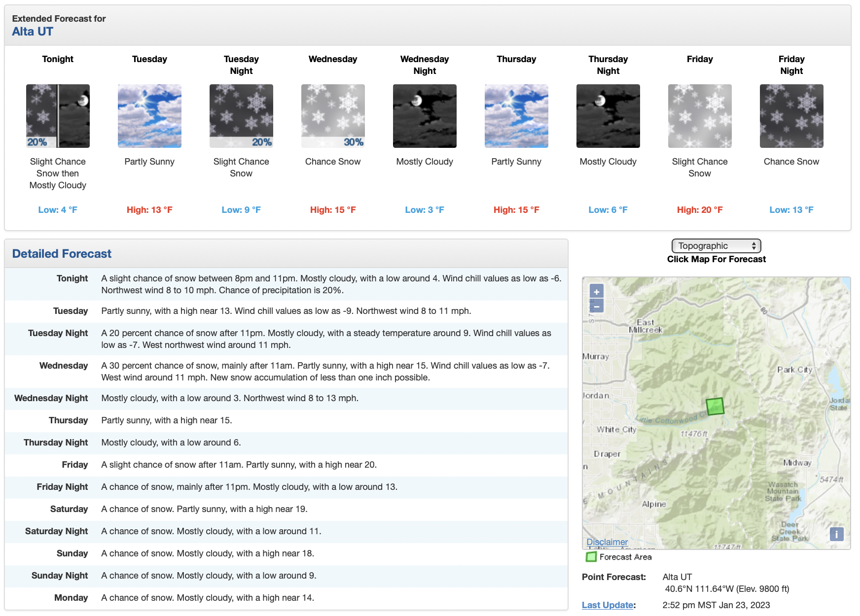Click the Wednesday 'Chance Snow' caption
The height and width of the screenshot is (616, 860).
pyautogui.click(x=333, y=162)
